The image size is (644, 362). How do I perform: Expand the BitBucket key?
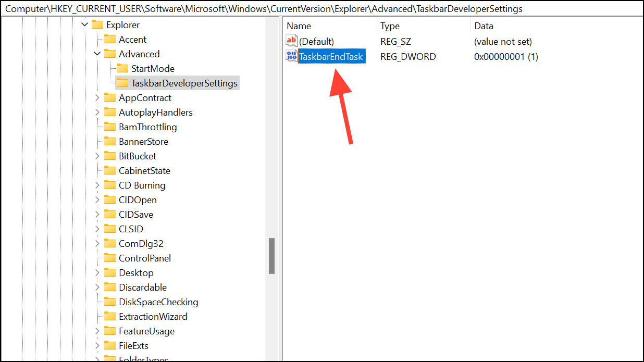coord(97,156)
